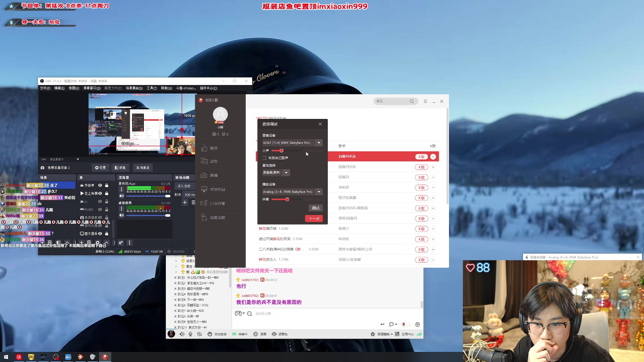The width and height of the screenshot is (644, 362).
Task: Click the microphone icon in chat toolbar
Action: click(191, 334)
